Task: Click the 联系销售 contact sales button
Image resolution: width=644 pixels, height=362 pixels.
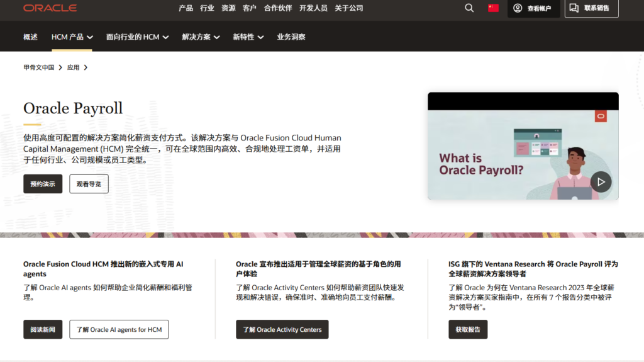Action: coord(591,8)
